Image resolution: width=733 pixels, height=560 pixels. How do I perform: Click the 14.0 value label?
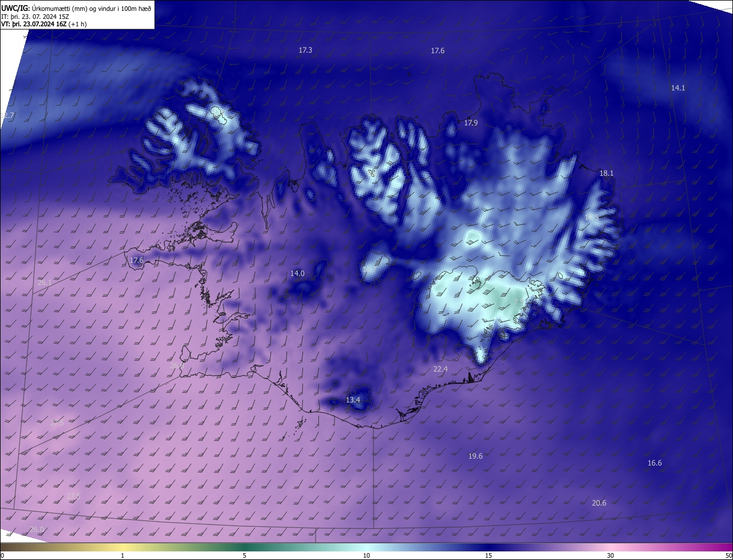click(297, 274)
